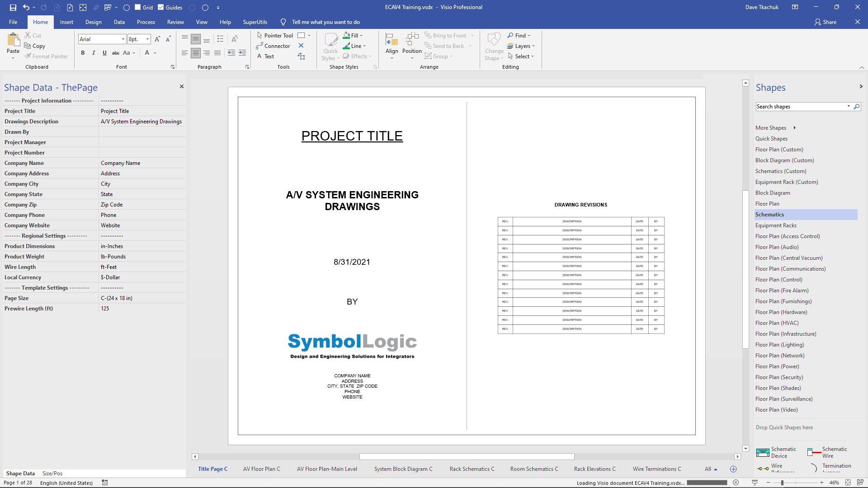
Task: Apply strikethrough formatting
Action: coord(116,53)
